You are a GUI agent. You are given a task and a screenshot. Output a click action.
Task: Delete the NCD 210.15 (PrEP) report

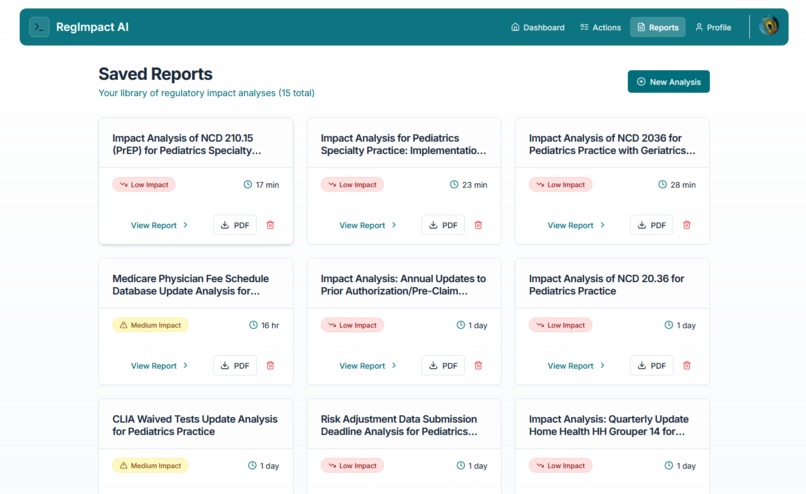[270, 225]
